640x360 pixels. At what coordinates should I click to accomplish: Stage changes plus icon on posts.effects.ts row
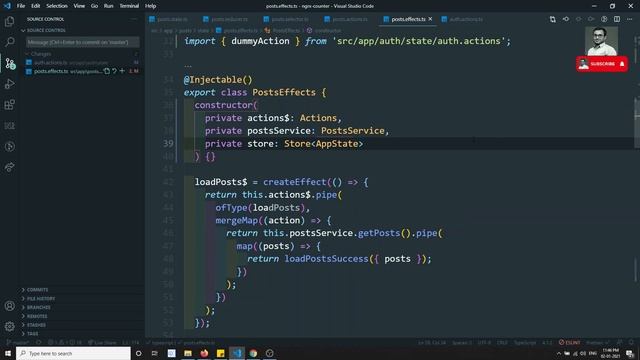pyautogui.click(x=122, y=71)
